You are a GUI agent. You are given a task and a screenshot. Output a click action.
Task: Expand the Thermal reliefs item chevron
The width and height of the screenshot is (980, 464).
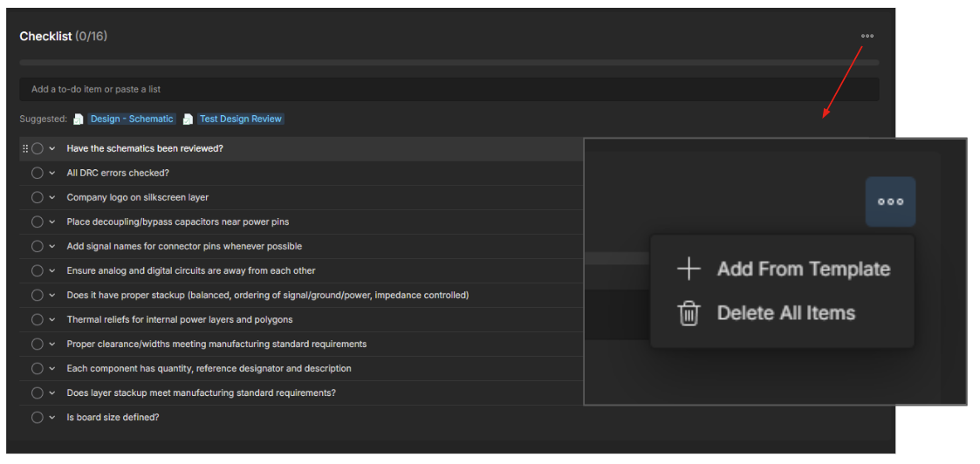coord(52,319)
